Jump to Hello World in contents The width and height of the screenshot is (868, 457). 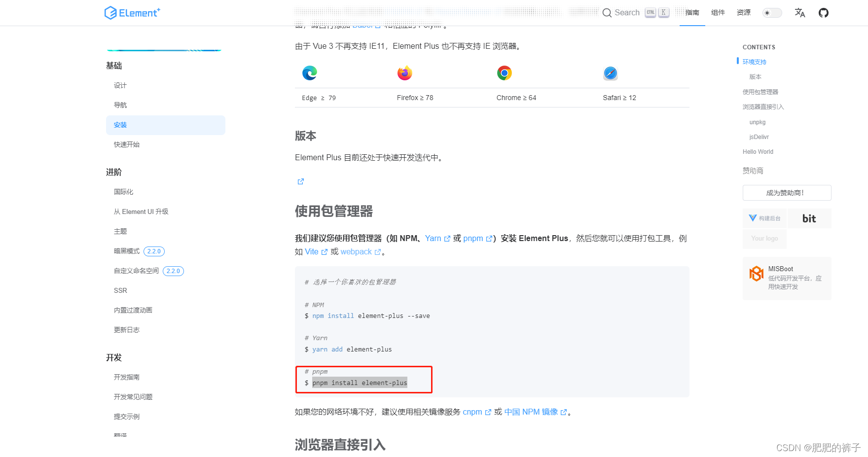[758, 152]
